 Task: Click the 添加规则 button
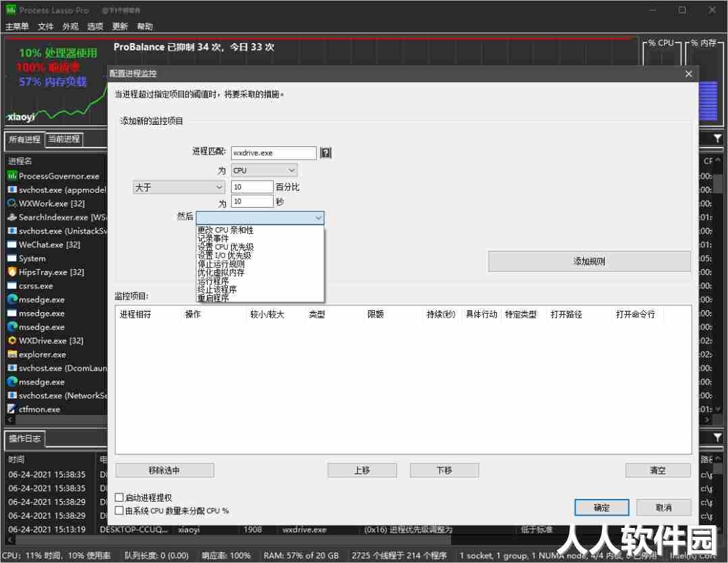589,261
